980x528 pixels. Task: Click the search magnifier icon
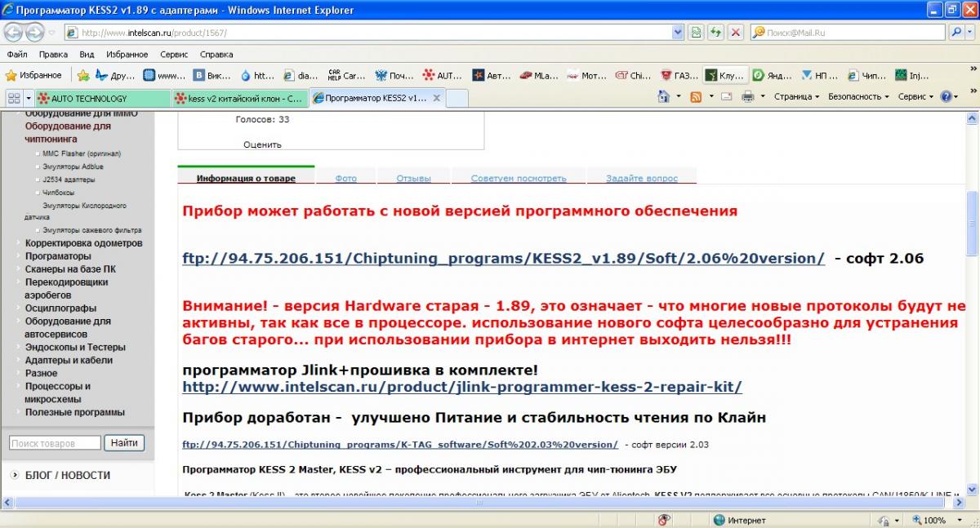(x=957, y=33)
